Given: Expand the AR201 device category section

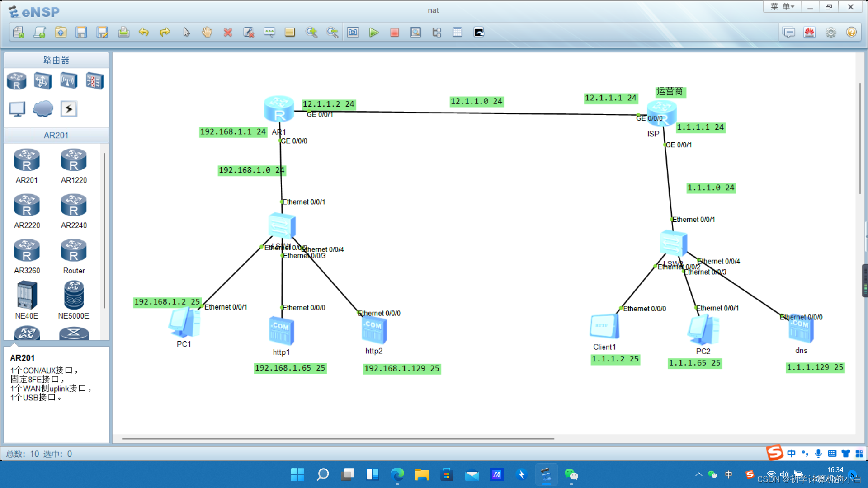Looking at the screenshot, I should click(x=56, y=135).
